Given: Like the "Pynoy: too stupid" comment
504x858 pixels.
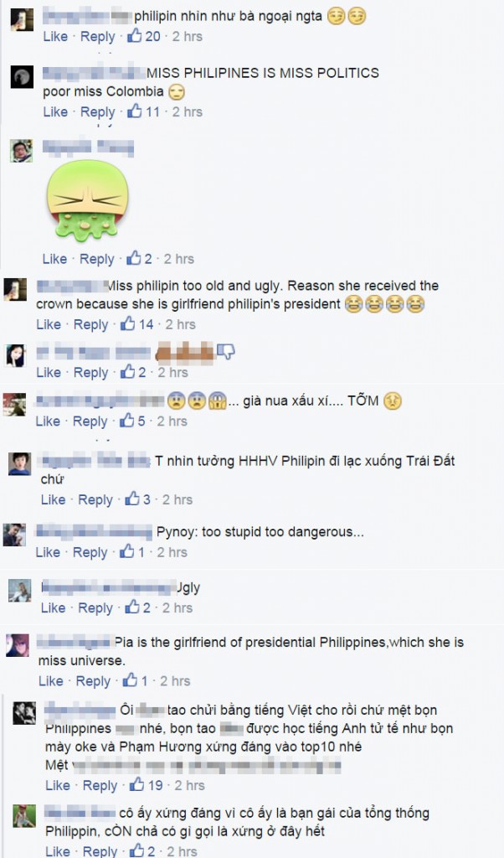Looking at the screenshot, I should 48,552.
